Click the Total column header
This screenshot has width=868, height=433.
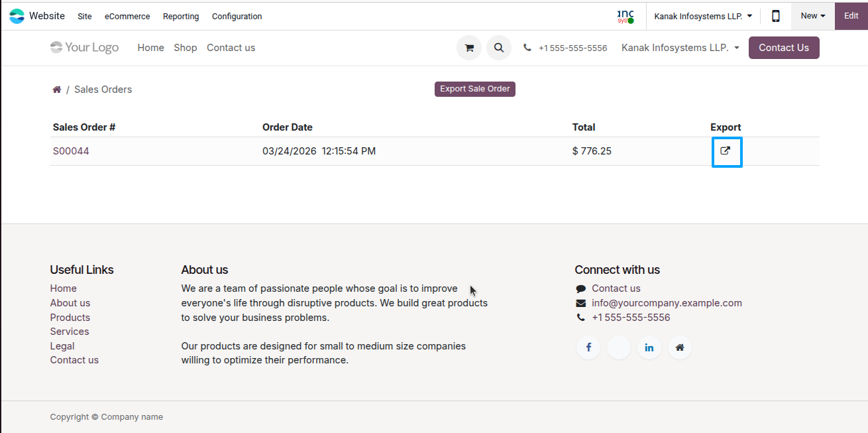(x=584, y=127)
